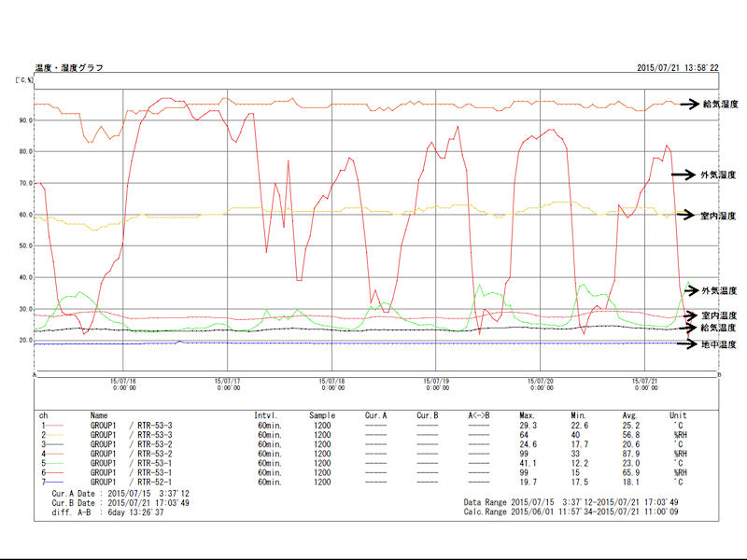This screenshot has width=747, height=560.
Task: Select cursor A marker on time axis
Action: [x=35, y=375]
